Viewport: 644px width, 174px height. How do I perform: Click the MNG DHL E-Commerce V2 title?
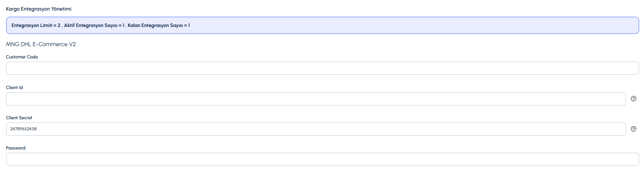pos(41,44)
